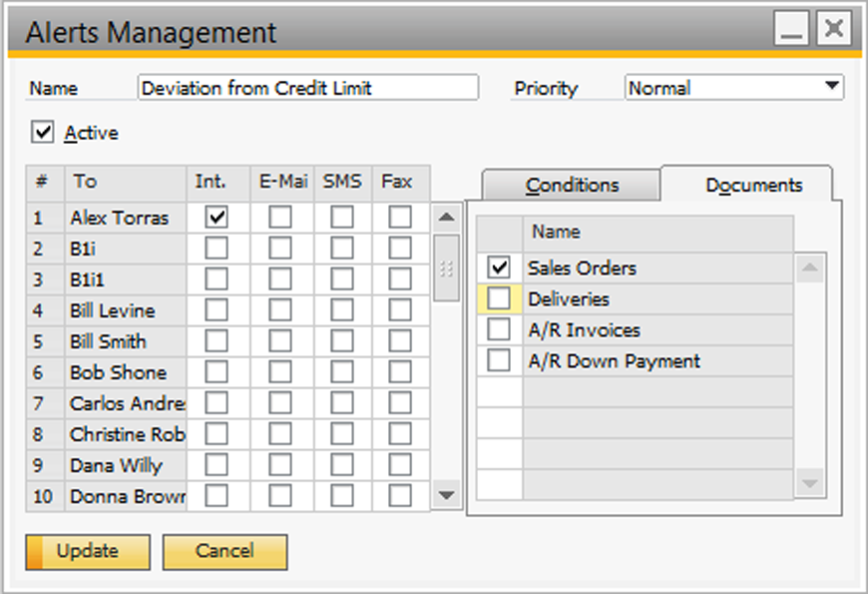This screenshot has width=868, height=594.
Task: Enable SMS alert for Bill Levine
Action: click(x=342, y=309)
